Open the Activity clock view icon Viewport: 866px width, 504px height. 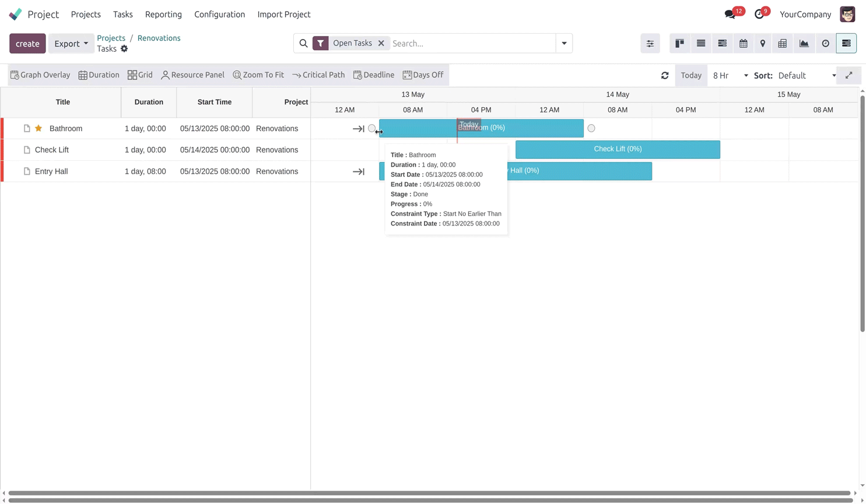point(825,43)
